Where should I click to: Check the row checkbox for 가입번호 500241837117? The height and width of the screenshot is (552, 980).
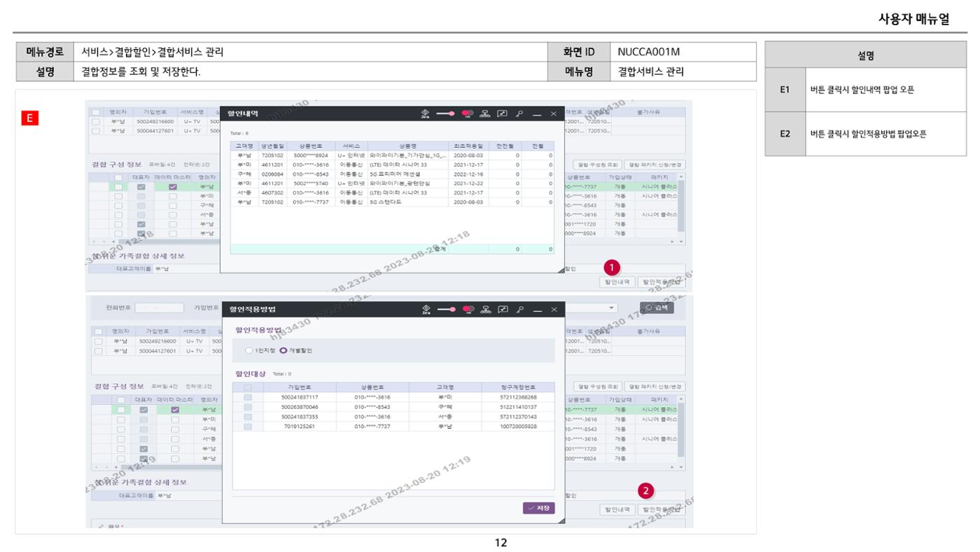tap(248, 397)
